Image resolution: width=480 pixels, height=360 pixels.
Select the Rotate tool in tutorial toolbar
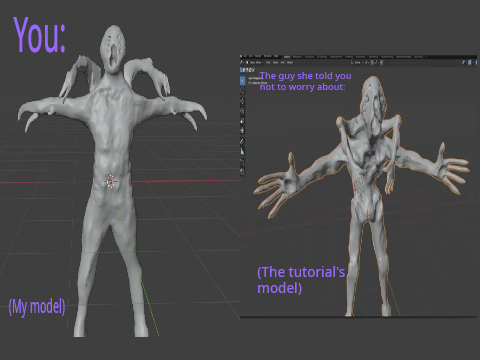click(x=242, y=111)
